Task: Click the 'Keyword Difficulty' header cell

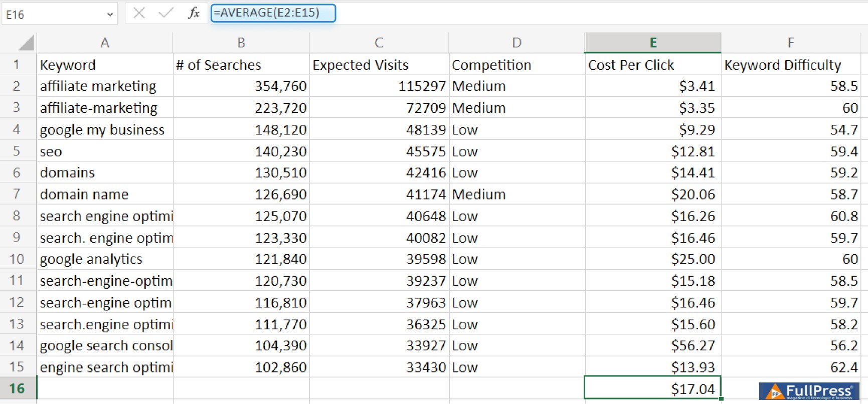Action: (x=791, y=65)
